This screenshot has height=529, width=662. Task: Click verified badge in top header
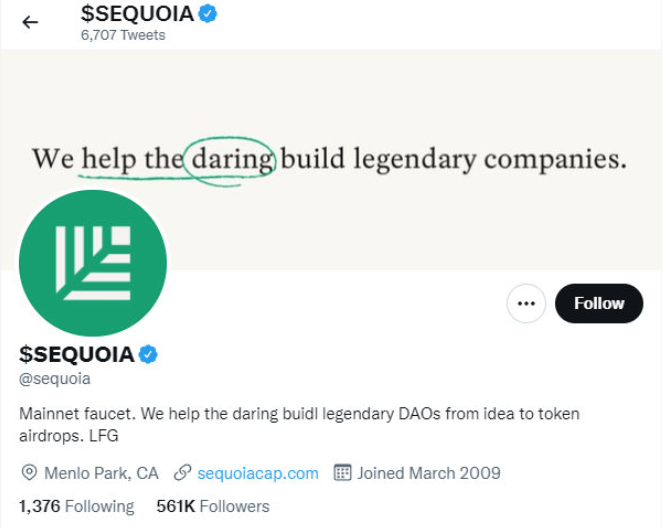(x=208, y=14)
